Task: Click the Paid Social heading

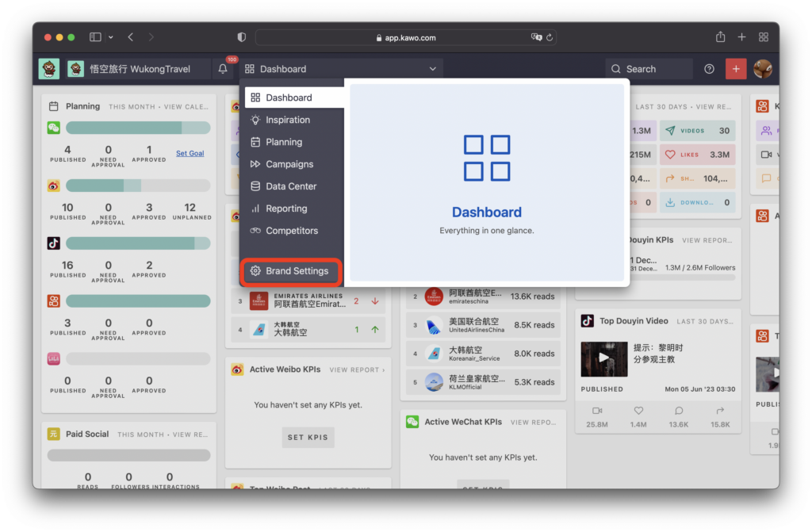Action: [x=87, y=434]
